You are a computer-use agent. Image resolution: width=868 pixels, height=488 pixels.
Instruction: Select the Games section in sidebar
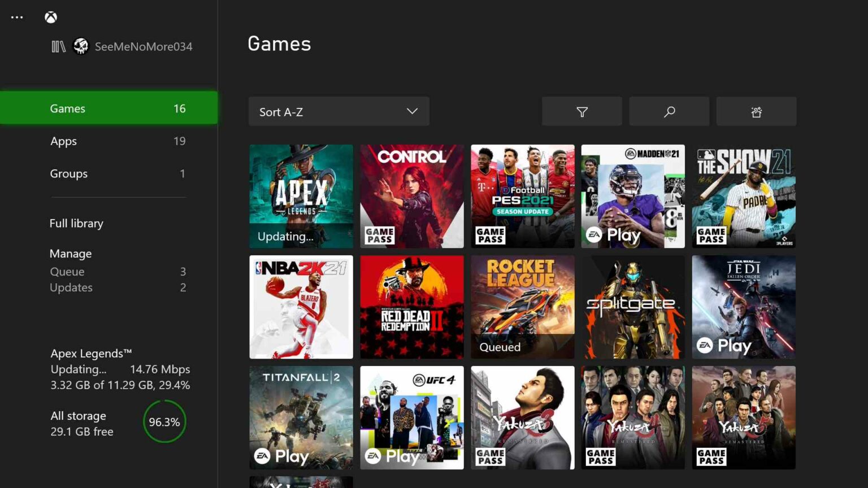67,108
